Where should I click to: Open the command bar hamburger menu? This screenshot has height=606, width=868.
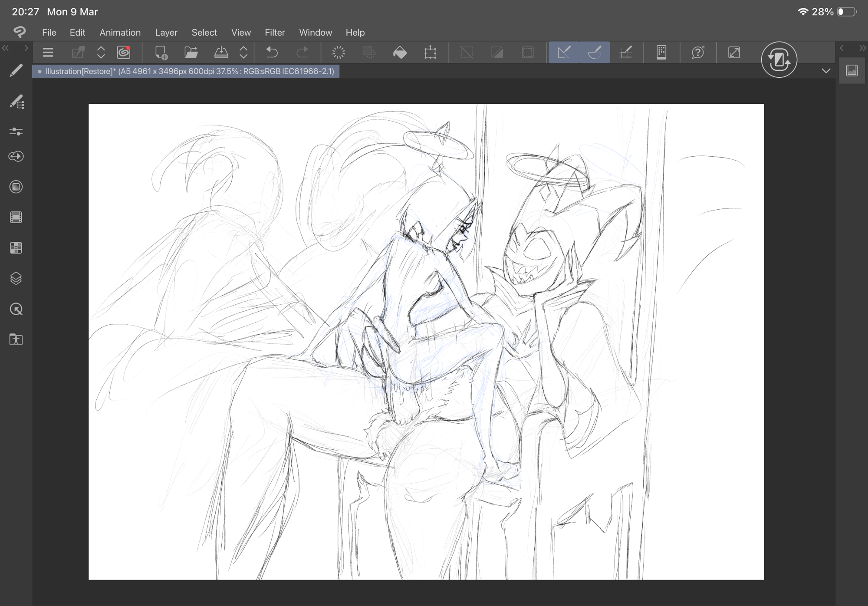point(48,53)
